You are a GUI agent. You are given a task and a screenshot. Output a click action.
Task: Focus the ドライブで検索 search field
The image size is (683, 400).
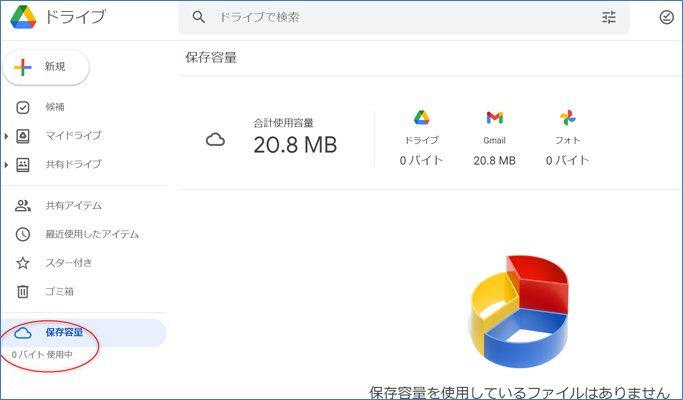click(403, 17)
